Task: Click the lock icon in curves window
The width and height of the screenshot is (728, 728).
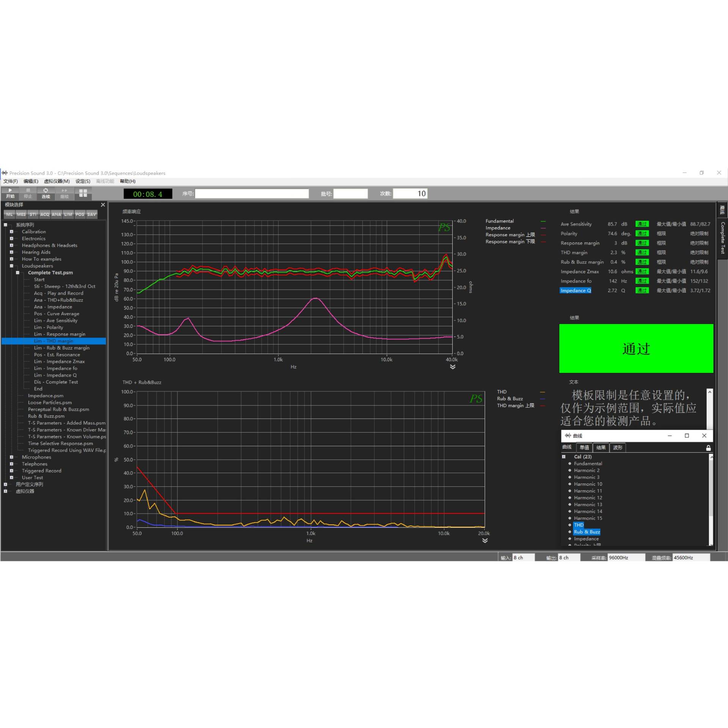Action: click(x=708, y=448)
